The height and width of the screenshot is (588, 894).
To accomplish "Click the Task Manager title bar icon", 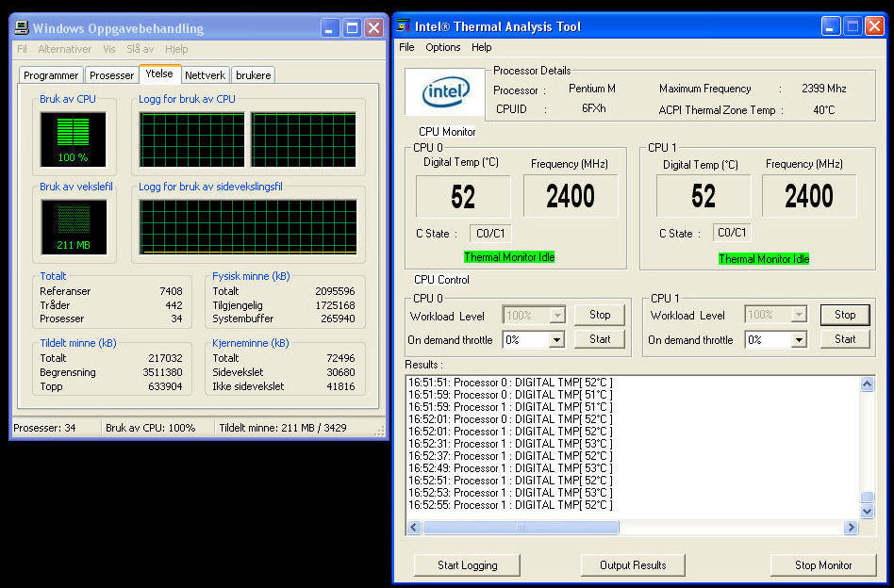I will click(22, 27).
